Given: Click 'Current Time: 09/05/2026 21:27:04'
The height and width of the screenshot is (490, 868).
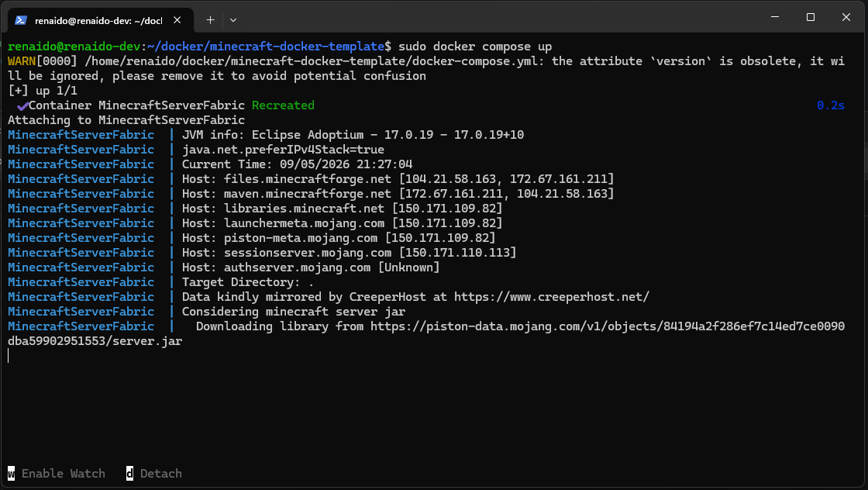Looking at the screenshot, I should [298, 164].
